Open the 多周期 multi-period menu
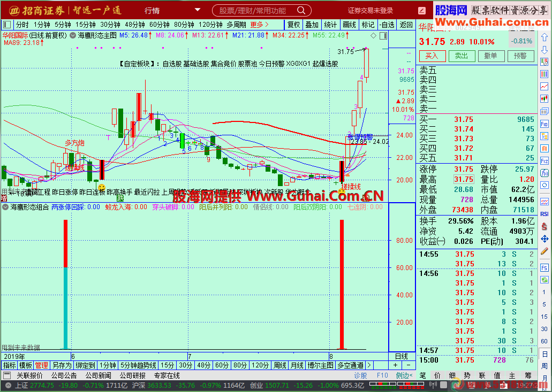Viewport: 552px width, 392px height. (x=236, y=25)
